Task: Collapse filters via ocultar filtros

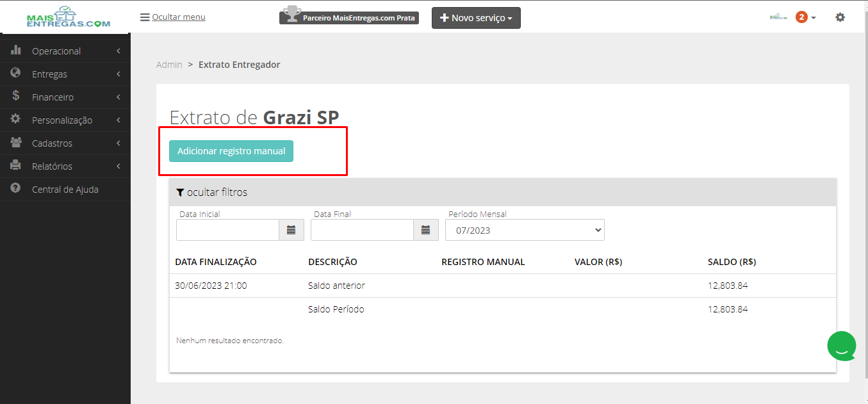Action: pyautogui.click(x=217, y=192)
